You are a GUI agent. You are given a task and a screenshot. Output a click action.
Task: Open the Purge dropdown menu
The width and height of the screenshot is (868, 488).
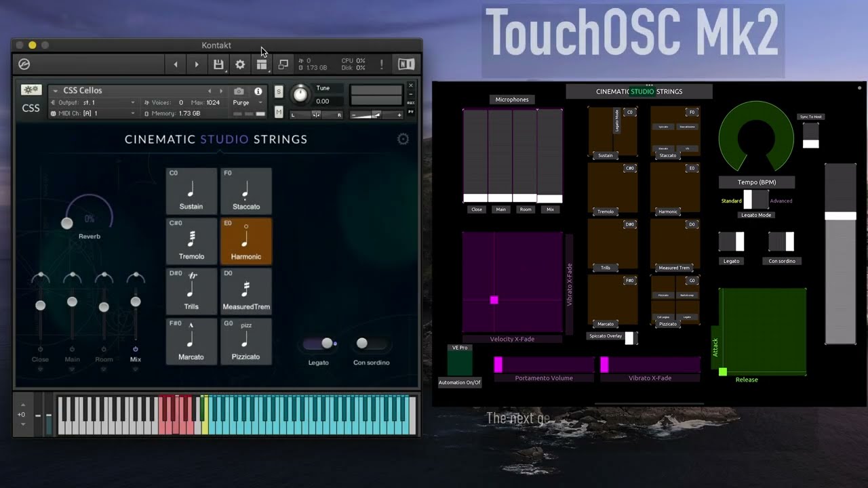(248, 102)
